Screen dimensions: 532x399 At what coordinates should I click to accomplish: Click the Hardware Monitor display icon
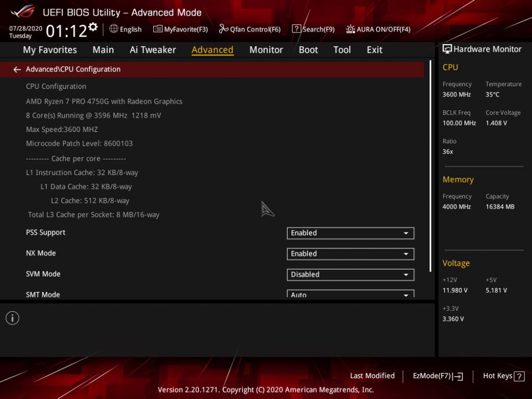447,49
